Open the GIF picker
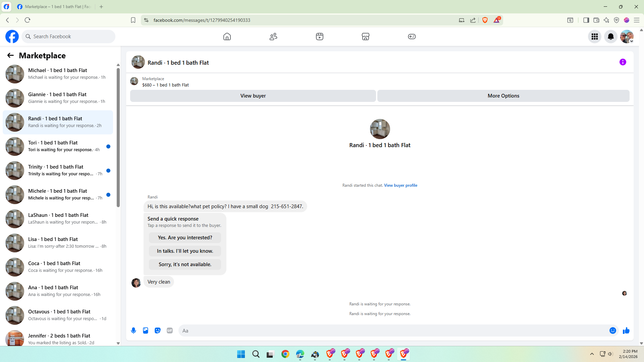 pyautogui.click(x=170, y=330)
